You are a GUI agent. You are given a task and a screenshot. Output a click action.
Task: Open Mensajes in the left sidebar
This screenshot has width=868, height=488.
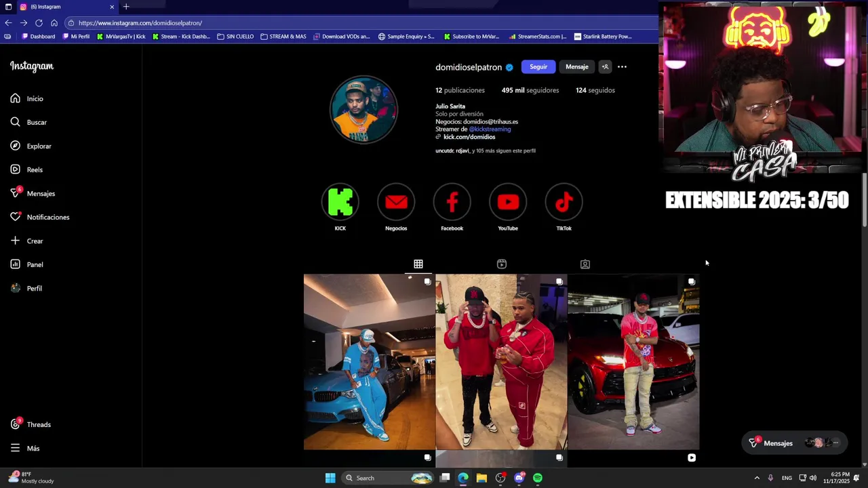coord(33,194)
